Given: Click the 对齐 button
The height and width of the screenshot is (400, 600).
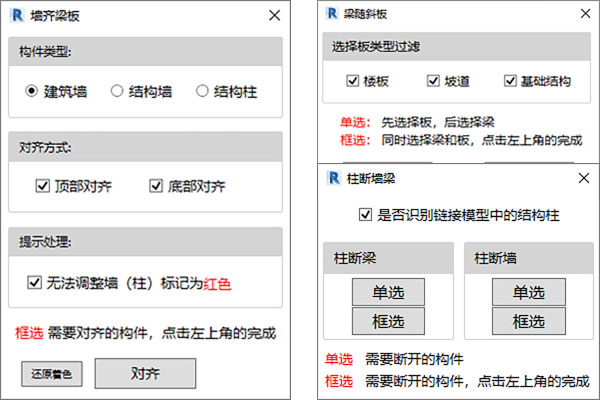Looking at the screenshot, I should pyautogui.click(x=145, y=373).
